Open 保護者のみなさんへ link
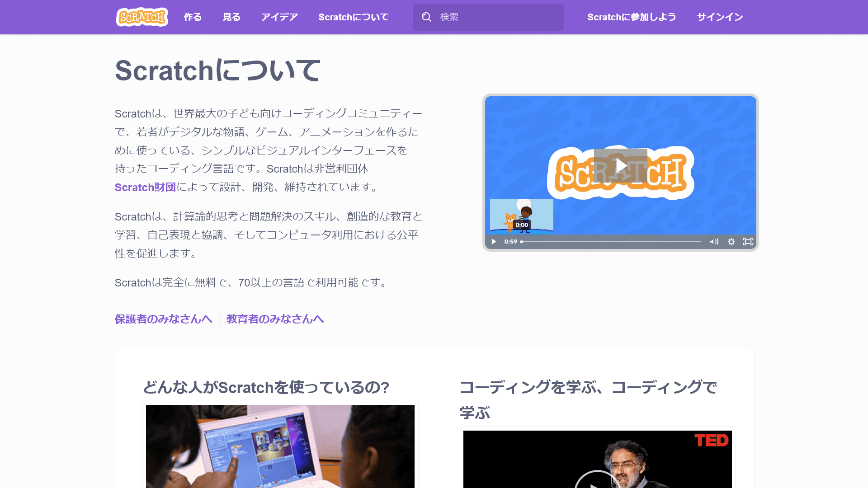Screen dimensions: 868x488 click(x=163, y=319)
